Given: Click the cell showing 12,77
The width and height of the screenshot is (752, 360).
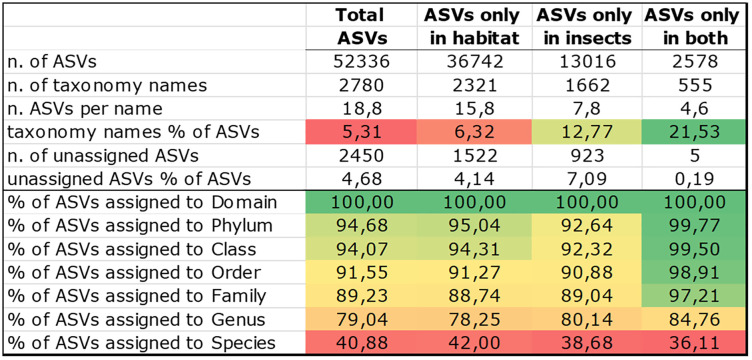Looking at the screenshot, I should [x=587, y=131].
